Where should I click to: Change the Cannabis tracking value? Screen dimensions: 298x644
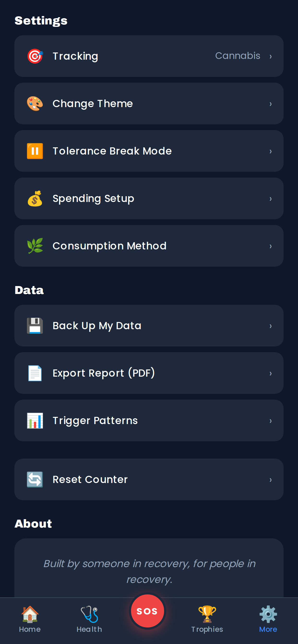(x=238, y=56)
